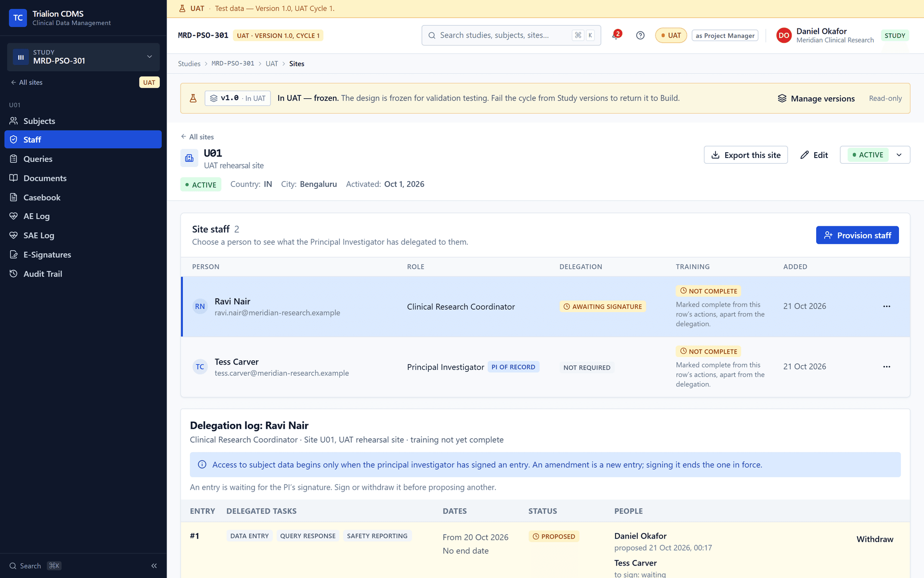Viewport: 924px width, 578px height.
Task: Open the help question mark icon
Action: (640, 35)
